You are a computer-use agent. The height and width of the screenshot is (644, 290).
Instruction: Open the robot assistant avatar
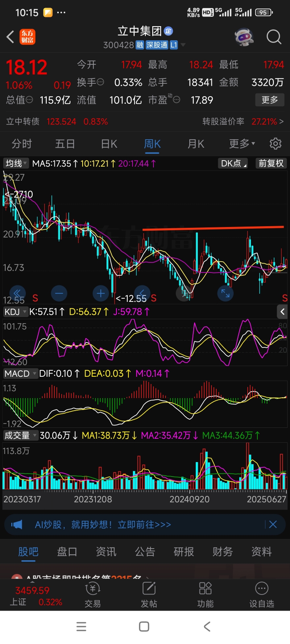(x=244, y=37)
